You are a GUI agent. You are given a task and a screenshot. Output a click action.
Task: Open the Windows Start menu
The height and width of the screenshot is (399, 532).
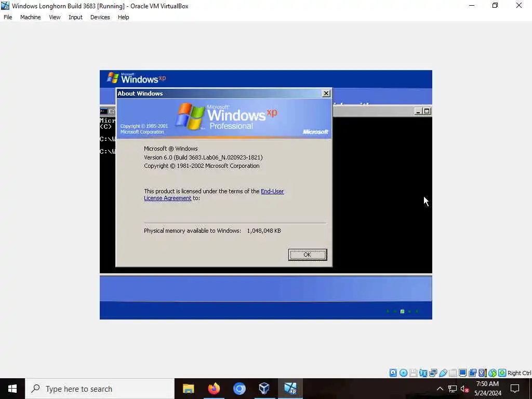tap(12, 389)
